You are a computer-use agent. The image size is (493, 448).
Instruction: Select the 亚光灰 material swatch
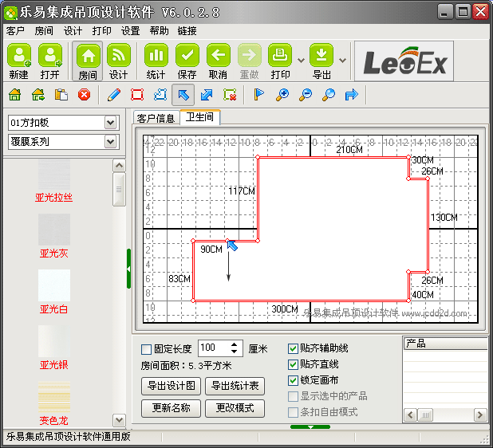pyautogui.click(x=54, y=236)
